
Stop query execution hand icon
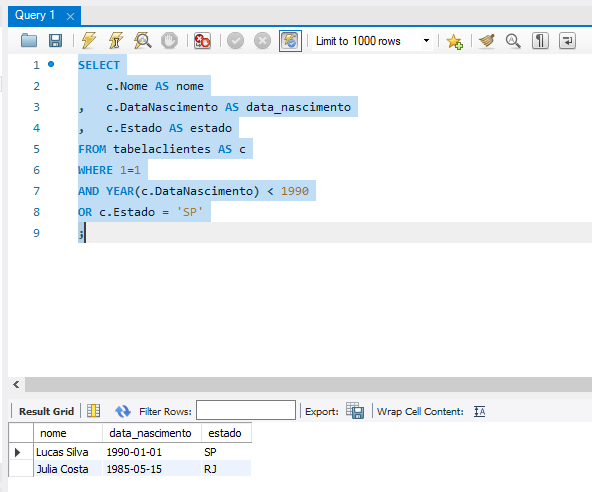169,40
